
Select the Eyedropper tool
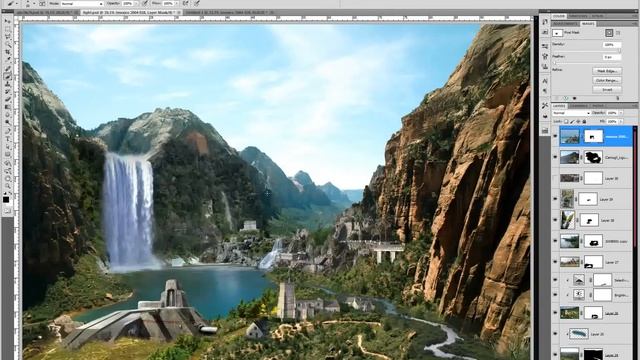7,60
